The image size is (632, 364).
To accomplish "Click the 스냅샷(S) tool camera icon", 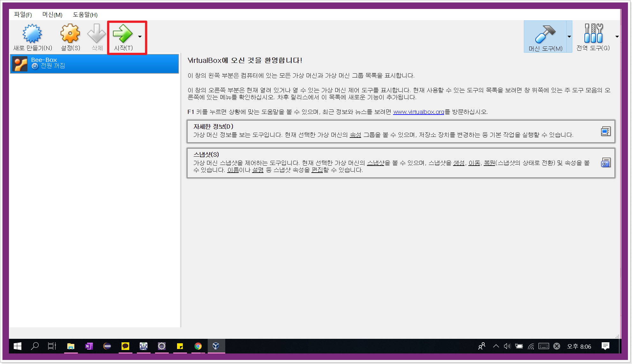I will coord(606,163).
